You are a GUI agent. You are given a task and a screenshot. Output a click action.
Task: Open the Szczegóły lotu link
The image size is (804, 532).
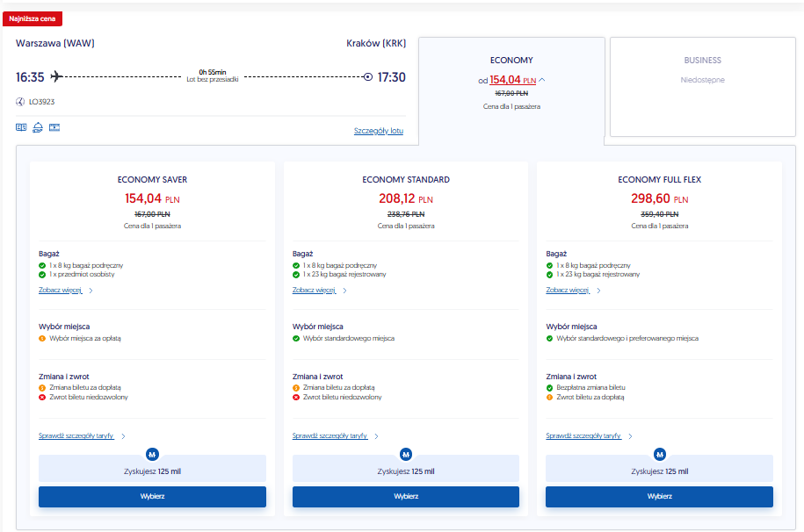point(379,131)
